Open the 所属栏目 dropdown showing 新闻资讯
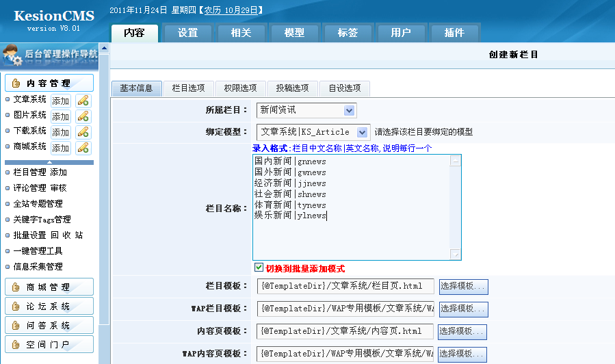This screenshot has width=615, height=364. 349,110
